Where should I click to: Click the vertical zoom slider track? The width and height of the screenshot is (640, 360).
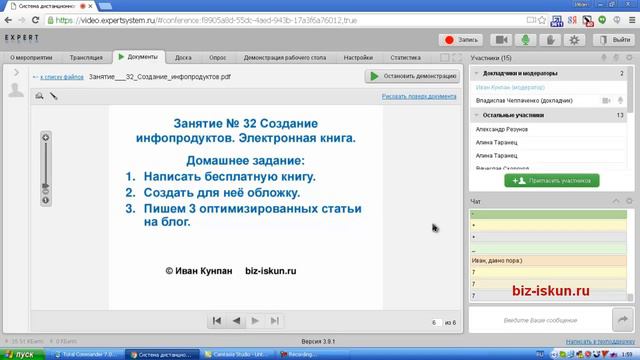click(x=46, y=163)
